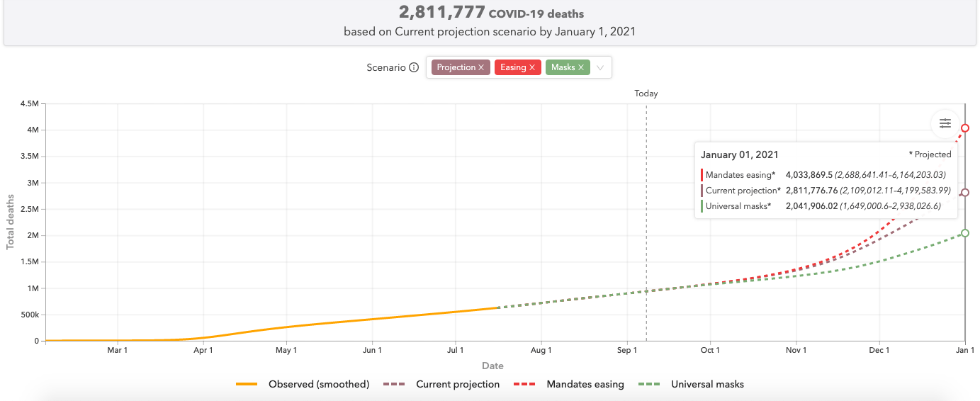Remove the Masks scenario tag
Viewport: 980px width, 401px height.
581,67
